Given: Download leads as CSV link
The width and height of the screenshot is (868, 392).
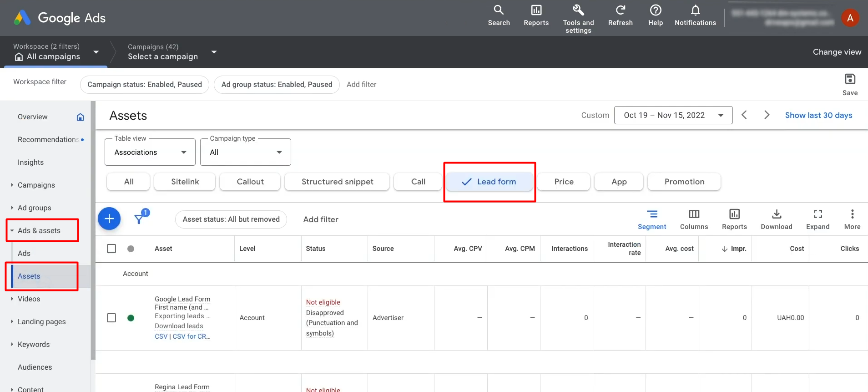Looking at the screenshot, I should tap(161, 336).
